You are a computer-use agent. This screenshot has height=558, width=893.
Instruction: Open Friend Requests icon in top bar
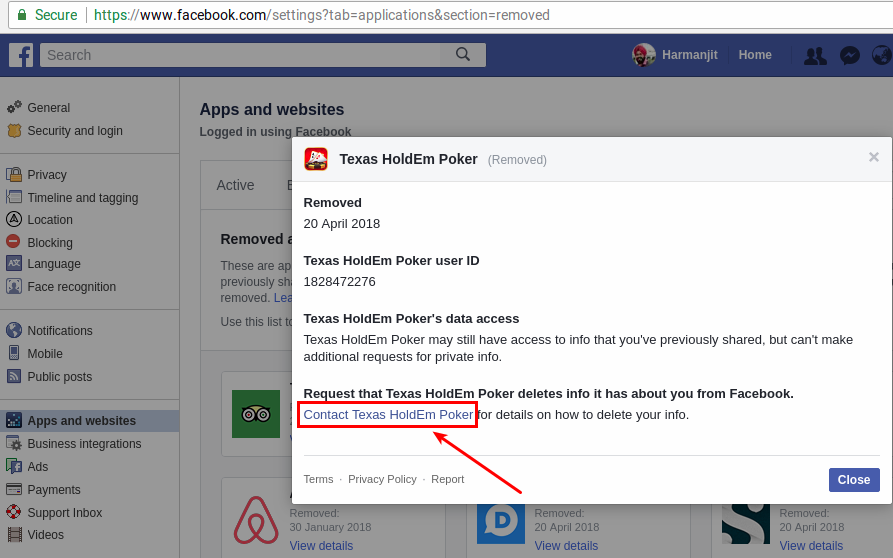(x=815, y=55)
